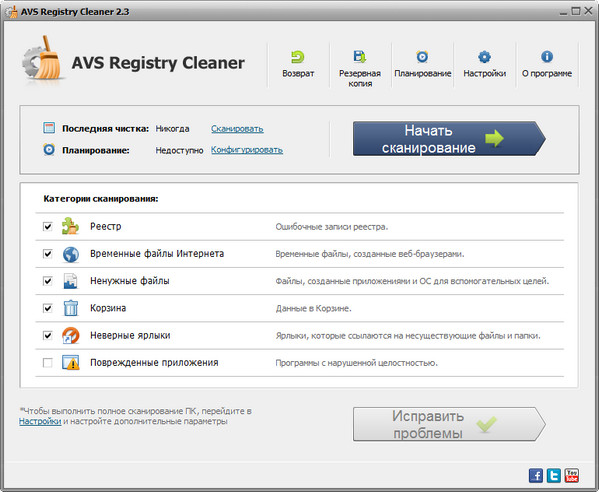Click the Неверные ярлыки shortcut icon
Viewport: 599px width, 492px height.
[71, 335]
